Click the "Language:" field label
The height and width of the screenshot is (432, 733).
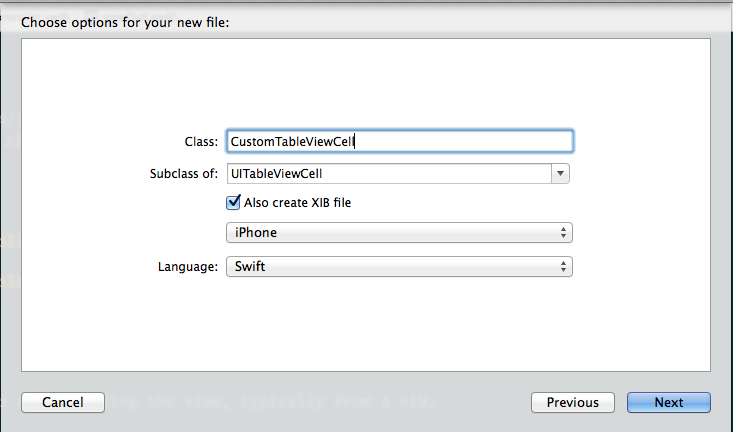(187, 267)
